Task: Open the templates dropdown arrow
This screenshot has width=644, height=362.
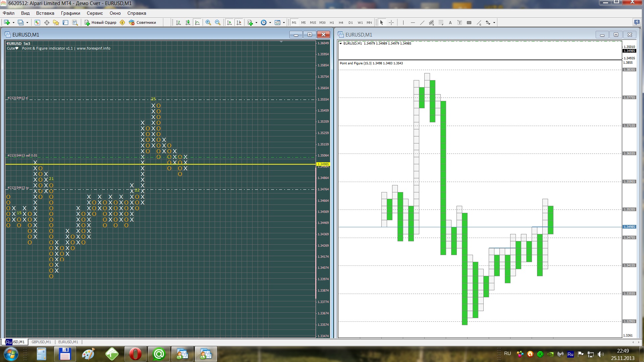Action: pos(284,22)
